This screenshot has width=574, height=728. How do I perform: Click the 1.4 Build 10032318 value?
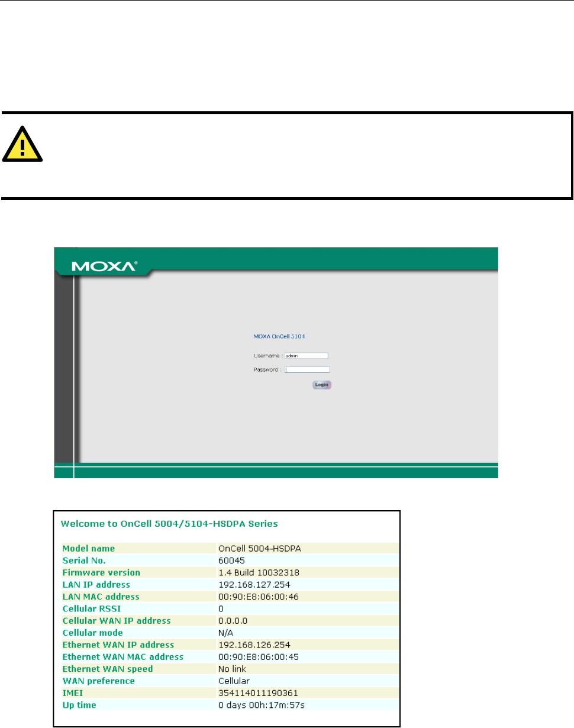point(259,572)
